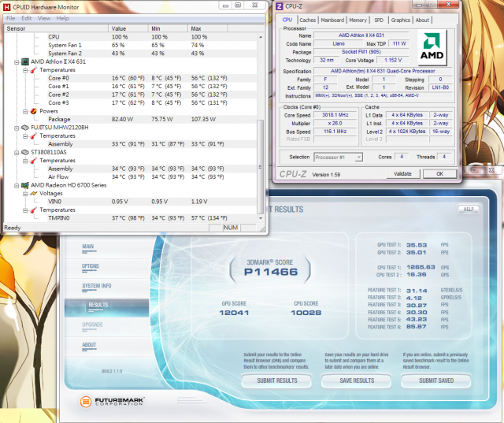Collapse the AMD Athlon II X4 631 node
Viewport: 504px width, 423px height.
17,61
